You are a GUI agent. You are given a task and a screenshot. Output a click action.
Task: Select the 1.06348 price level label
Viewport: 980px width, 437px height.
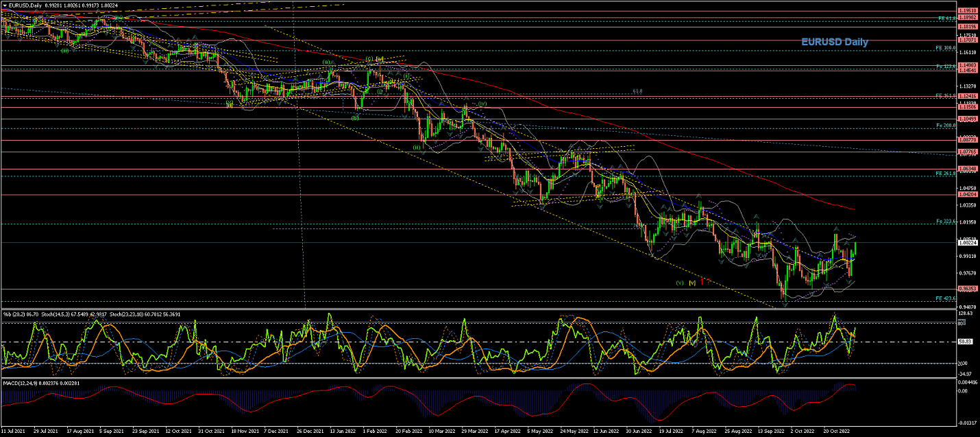968,169
